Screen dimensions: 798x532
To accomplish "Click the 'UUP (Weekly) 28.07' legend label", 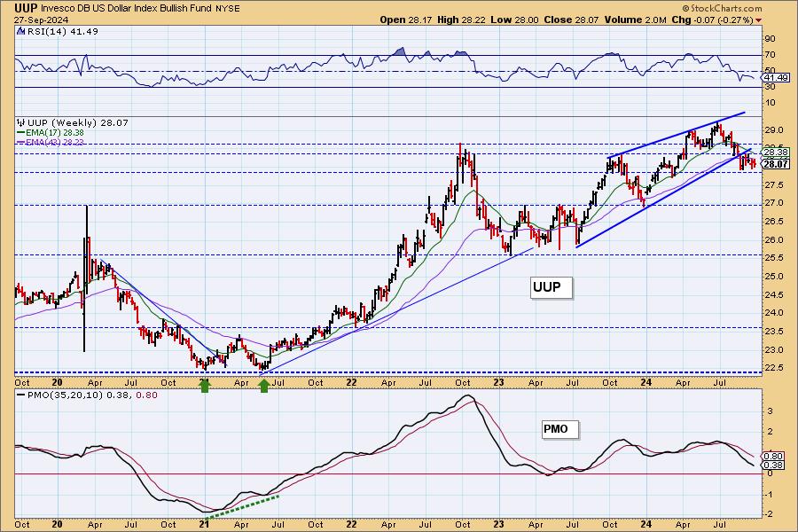I will tap(78, 122).
